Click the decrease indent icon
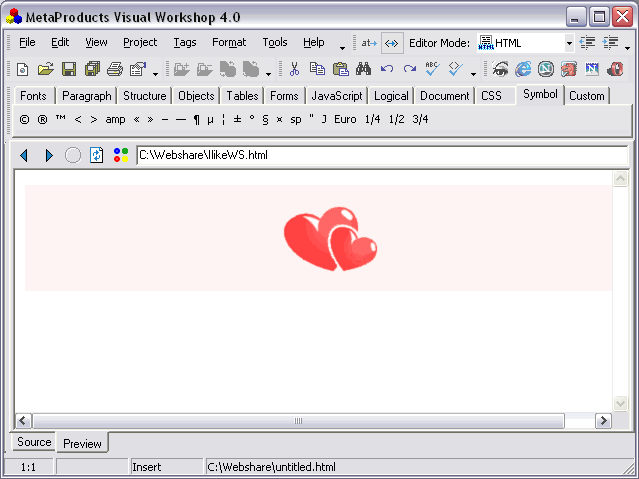The height and width of the screenshot is (479, 639). pyautogui.click(x=587, y=42)
